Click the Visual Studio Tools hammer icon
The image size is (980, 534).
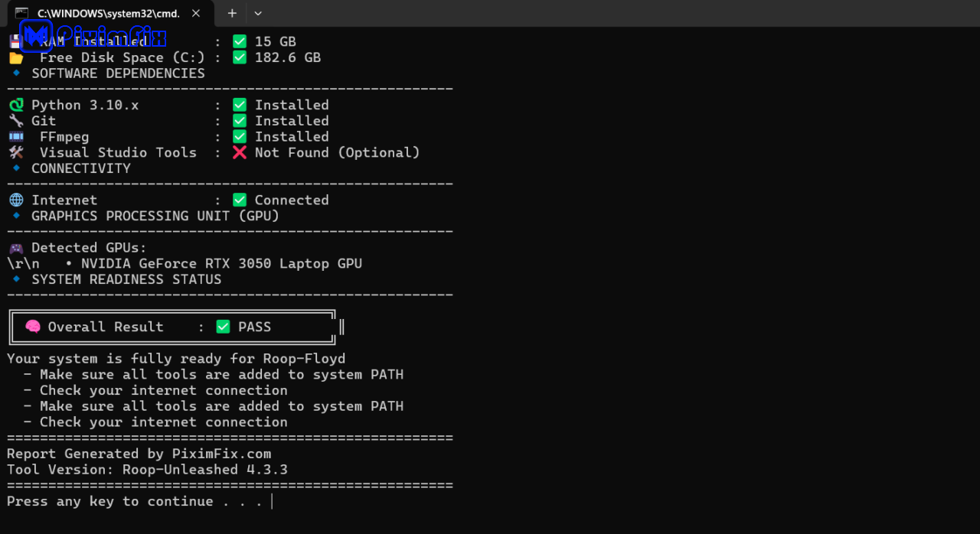pos(16,152)
